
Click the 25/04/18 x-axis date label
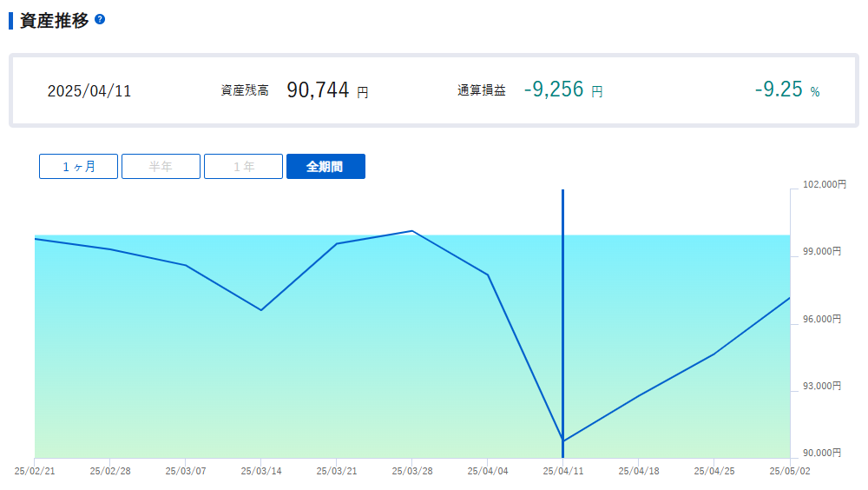point(639,471)
